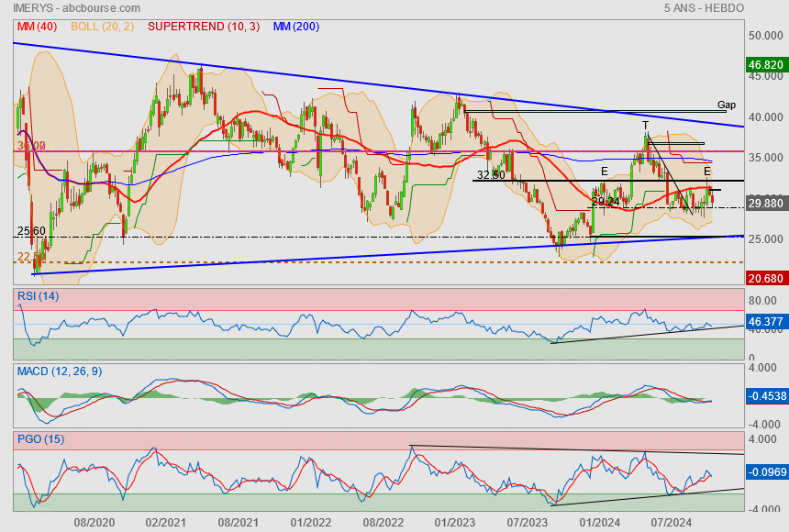Click the blue 46.377 RSI value tag
This screenshot has width=789, height=532.
tap(765, 322)
